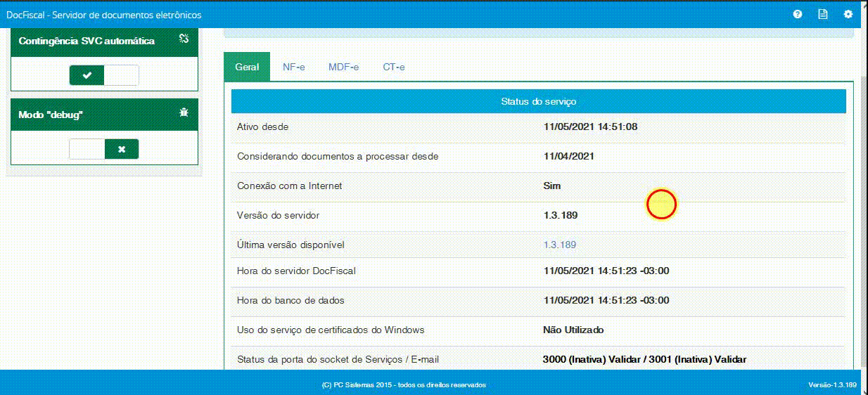Click the value 11/05/2021 14:51:08
The height and width of the screenshot is (395, 868).
point(590,127)
